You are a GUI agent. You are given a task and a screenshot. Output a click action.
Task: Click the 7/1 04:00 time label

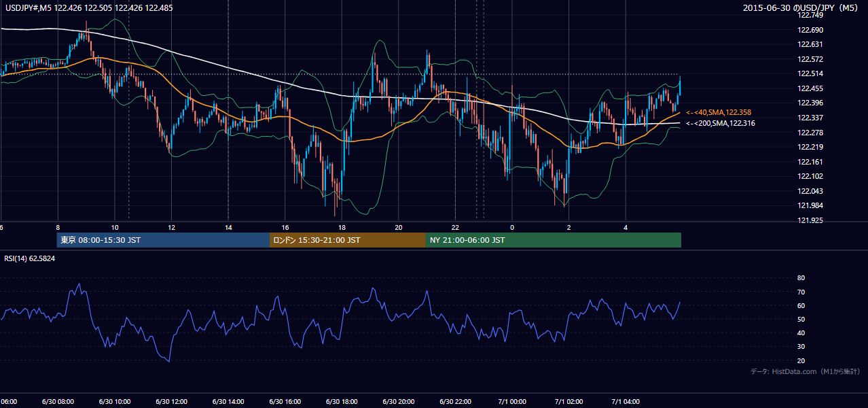pos(626,402)
